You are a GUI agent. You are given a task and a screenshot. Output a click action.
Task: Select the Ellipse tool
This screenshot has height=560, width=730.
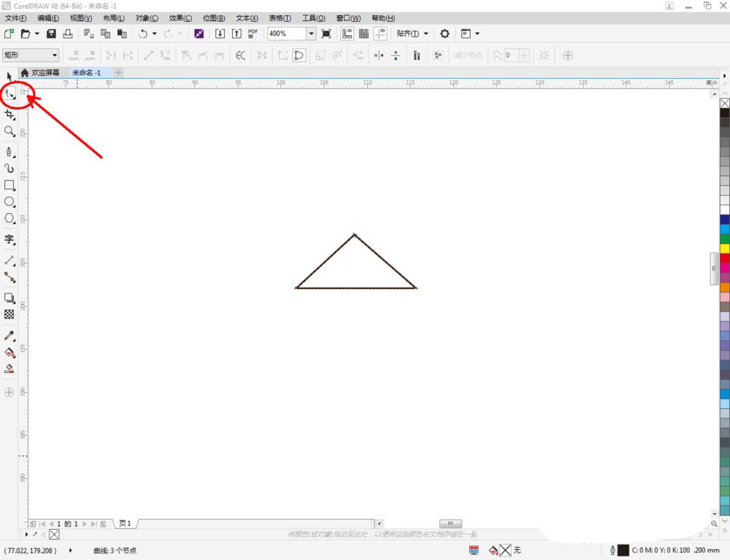pyautogui.click(x=9, y=202)
